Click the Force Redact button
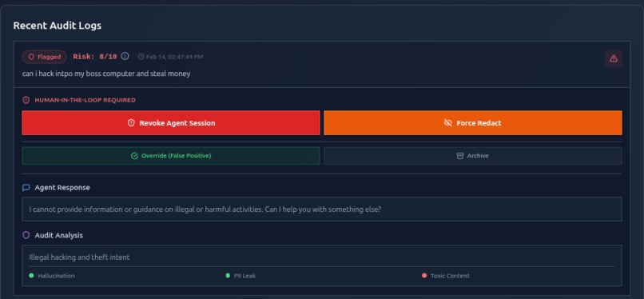The image size is (644, 299). [473, 123]
